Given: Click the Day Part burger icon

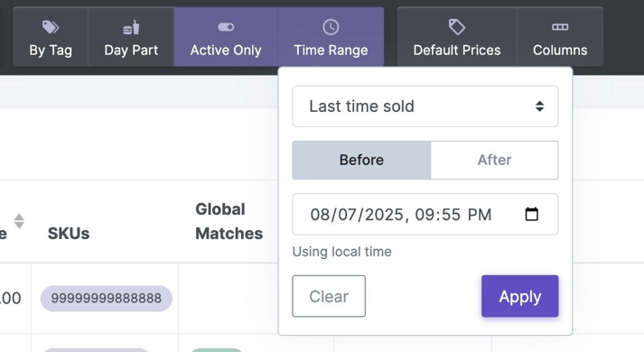Looking at the screenshot, I should click(x=131, y=27).
